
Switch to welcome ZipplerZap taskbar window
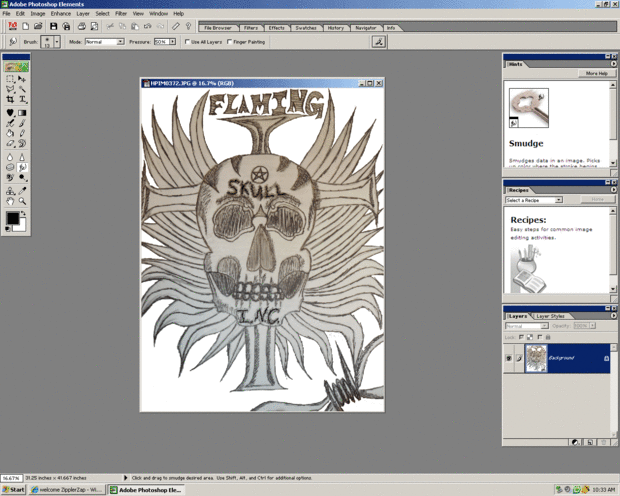(x=67, y=490)
